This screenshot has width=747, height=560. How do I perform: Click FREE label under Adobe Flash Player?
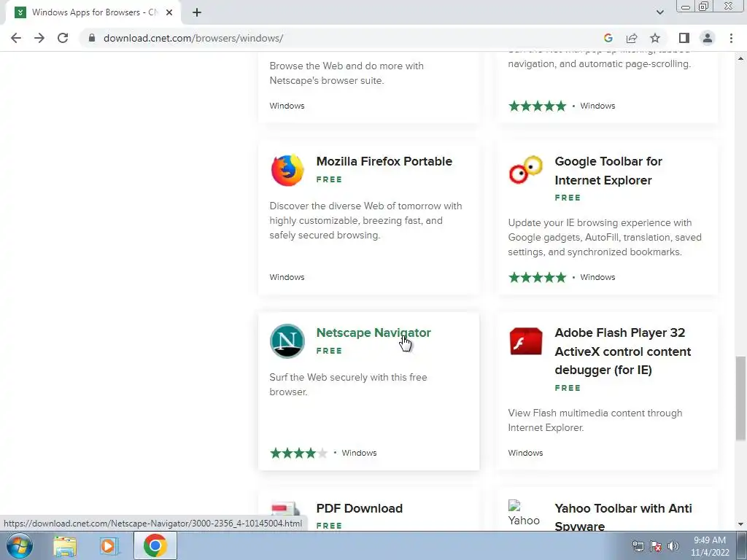coord(568,388)
